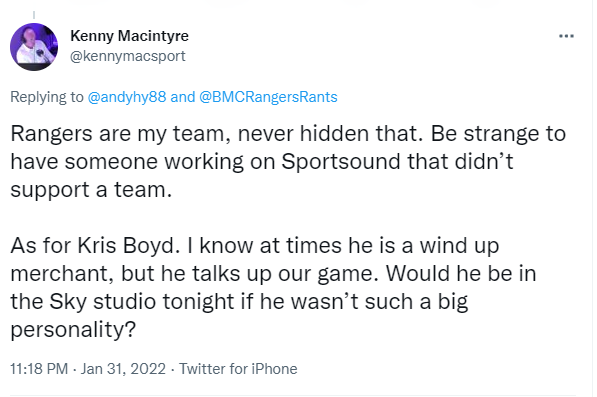Click the line starting "merchant, but he talks"
This screenshot has height=397, width=597.
pyautogui.click(x=273, y=274)
